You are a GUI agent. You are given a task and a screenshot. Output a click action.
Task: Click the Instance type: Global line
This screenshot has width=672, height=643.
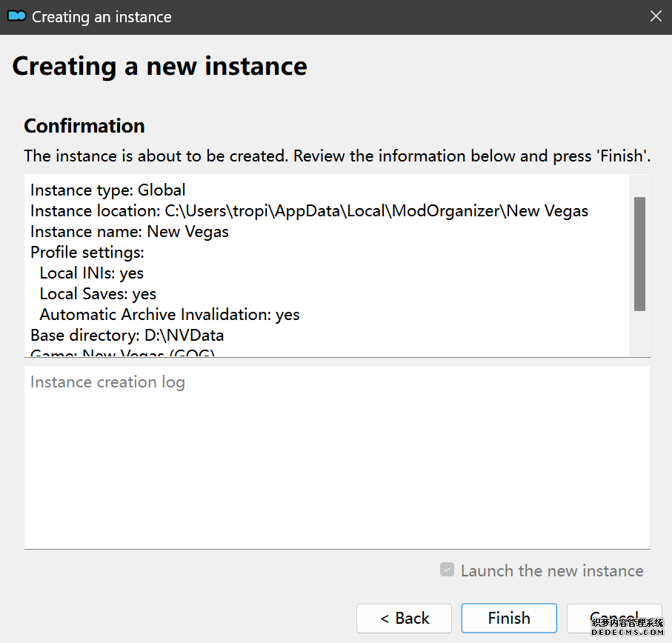click(108, 190)
